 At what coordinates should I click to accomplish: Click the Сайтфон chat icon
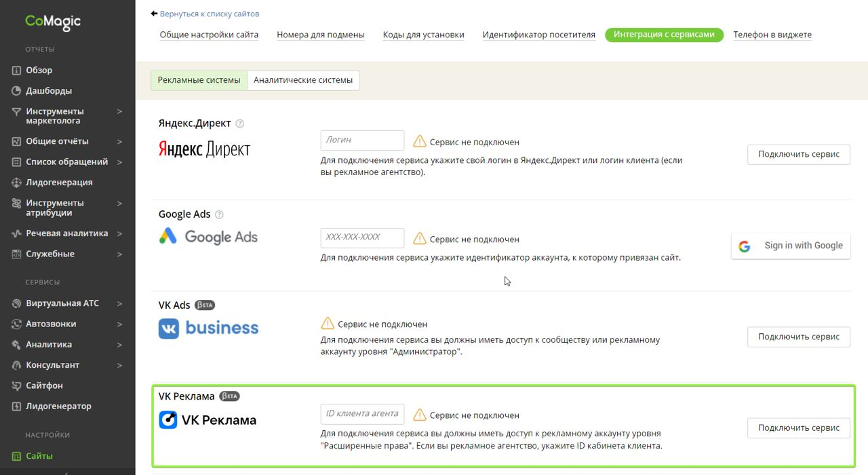pos(17,385)
